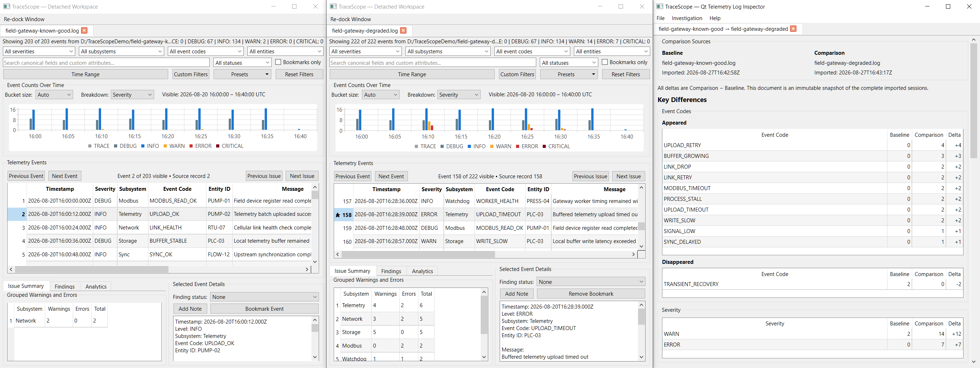Open the All severities dropdown in the known-good window
Image resolution: width=980 pixels, height=368 pixels.
(x=39, y=51)
